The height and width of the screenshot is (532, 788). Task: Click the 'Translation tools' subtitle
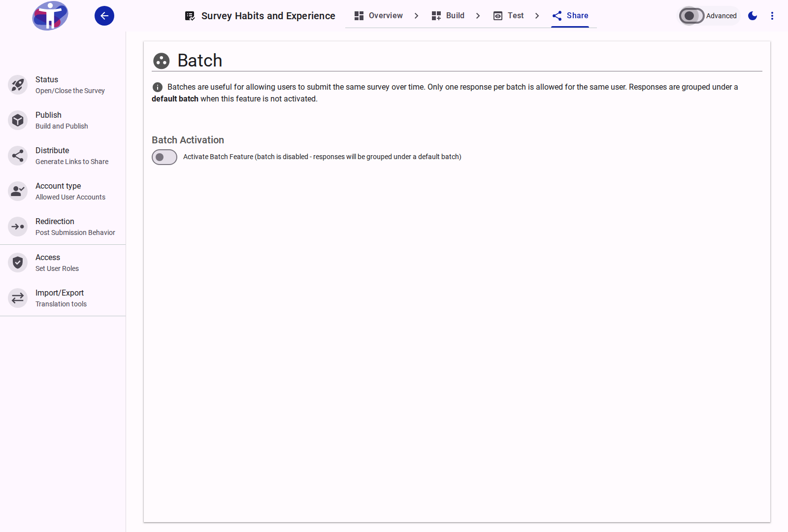(x=61, y=304)
